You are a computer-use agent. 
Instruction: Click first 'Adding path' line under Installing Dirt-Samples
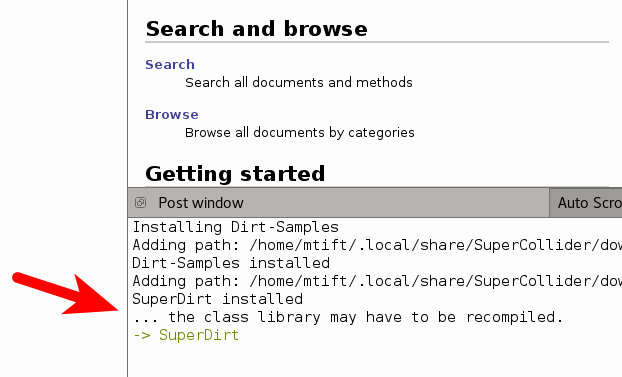click(x=377, y=245)
